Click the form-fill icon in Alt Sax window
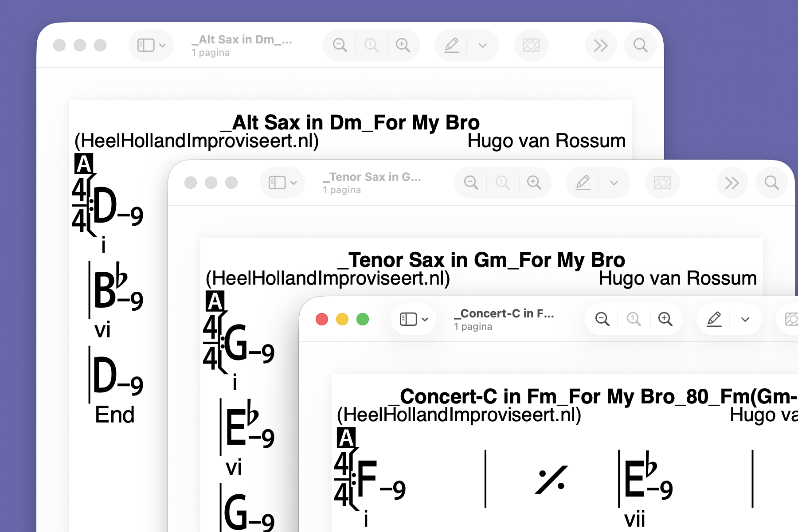The width and height of the screenshot is (798, 532). point(531,45)
